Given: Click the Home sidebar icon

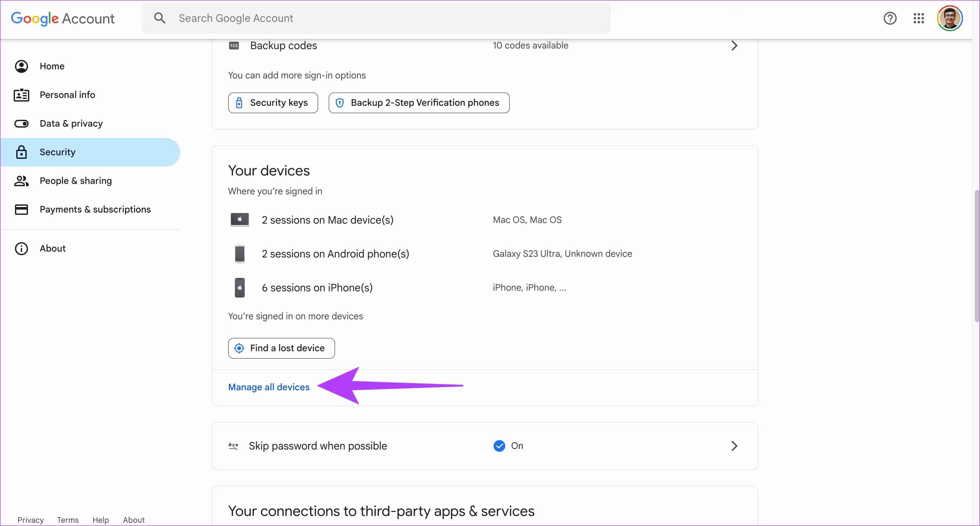Looking at the screenshot, I should (21, 65).
